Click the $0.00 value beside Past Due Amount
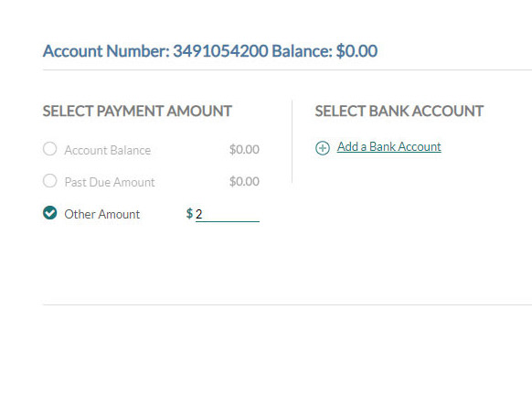Image resolution: width=532 pixels, height=416 pixels. tap(244, 182)
